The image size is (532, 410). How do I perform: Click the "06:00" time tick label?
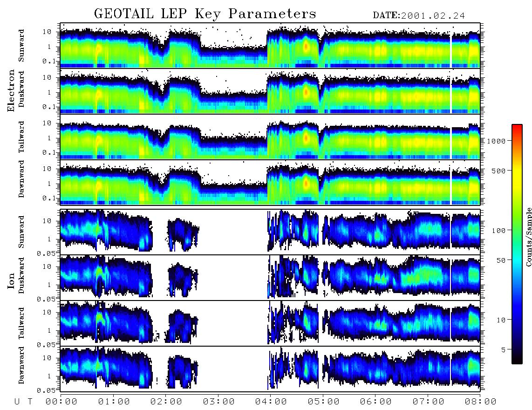tap(376, 402)
